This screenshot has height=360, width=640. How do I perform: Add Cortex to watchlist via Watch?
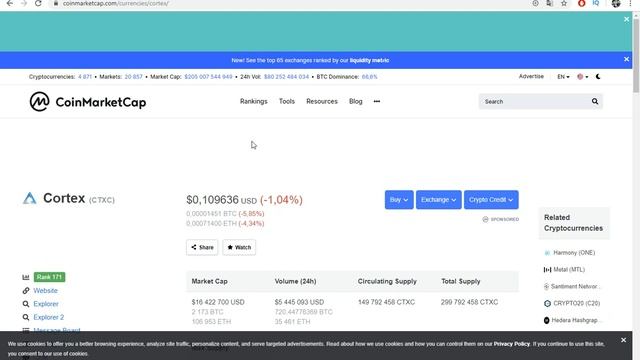click(239, 247)
